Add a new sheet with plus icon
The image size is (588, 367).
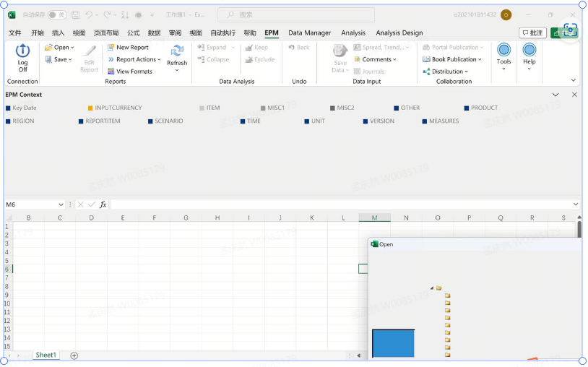tap(74, 355)
